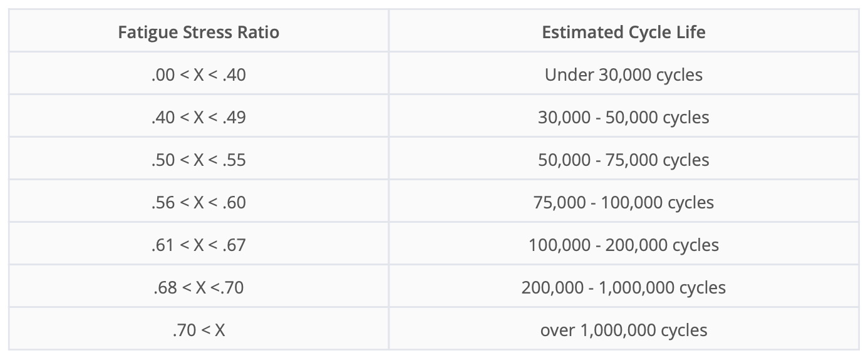Click the .40 < X < .49 cell
The width and height of the screenshot is (868, 358).
(199, 118)
